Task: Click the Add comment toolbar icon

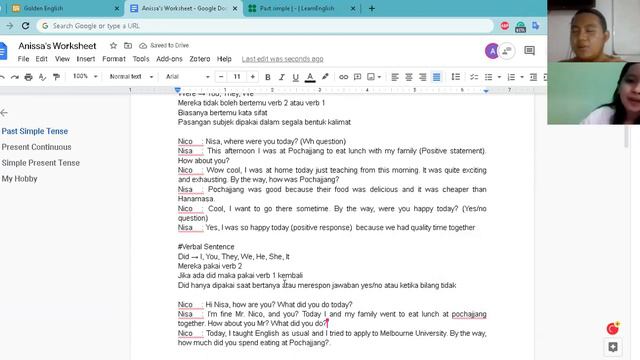Action: click(358, 77)
